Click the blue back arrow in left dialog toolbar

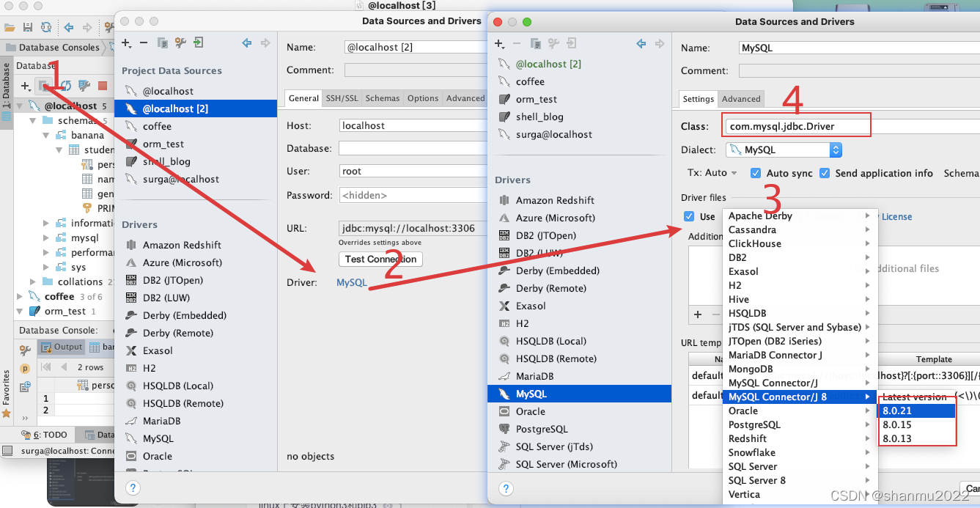247,43
